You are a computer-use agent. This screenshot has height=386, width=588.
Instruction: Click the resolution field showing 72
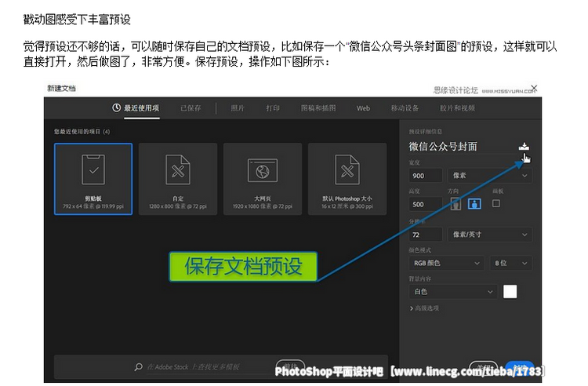426,235
